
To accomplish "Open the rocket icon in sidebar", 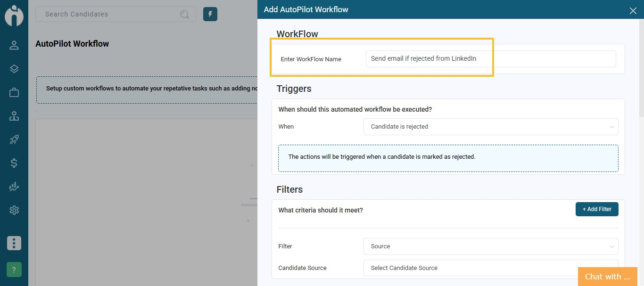I will point(14,139).
